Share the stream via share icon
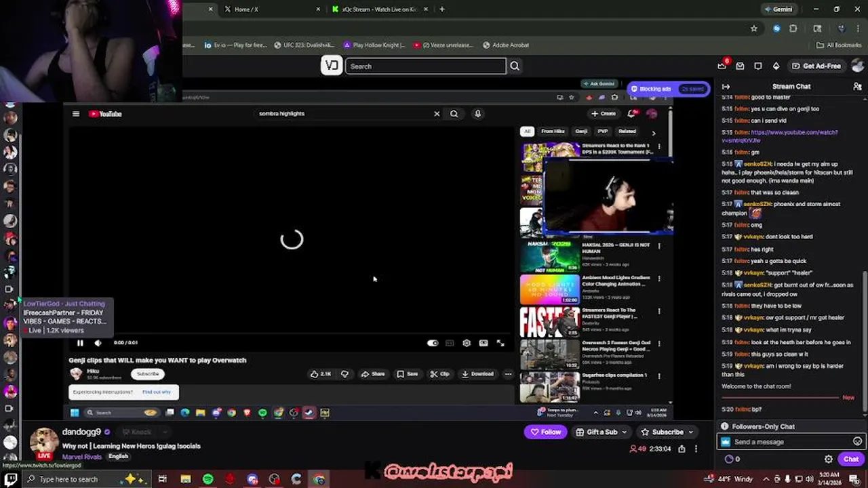 (x=682, y=449)
